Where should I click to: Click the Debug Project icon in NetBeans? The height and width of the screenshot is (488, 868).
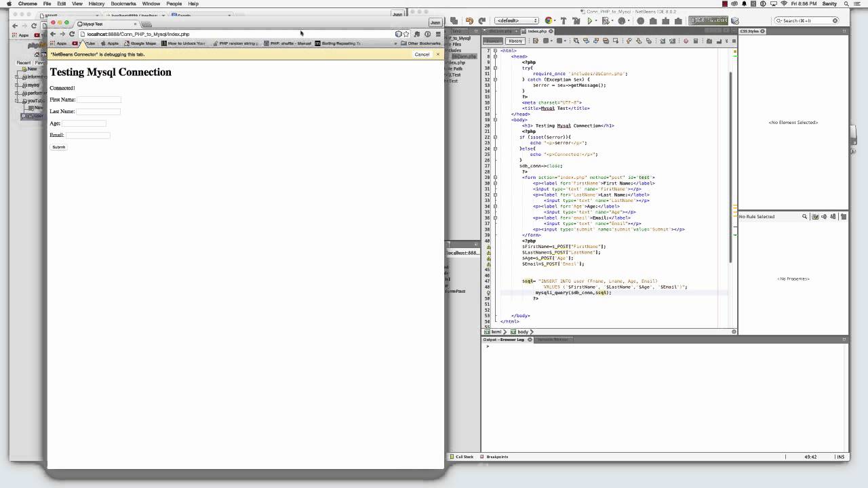tap(606, 20)
